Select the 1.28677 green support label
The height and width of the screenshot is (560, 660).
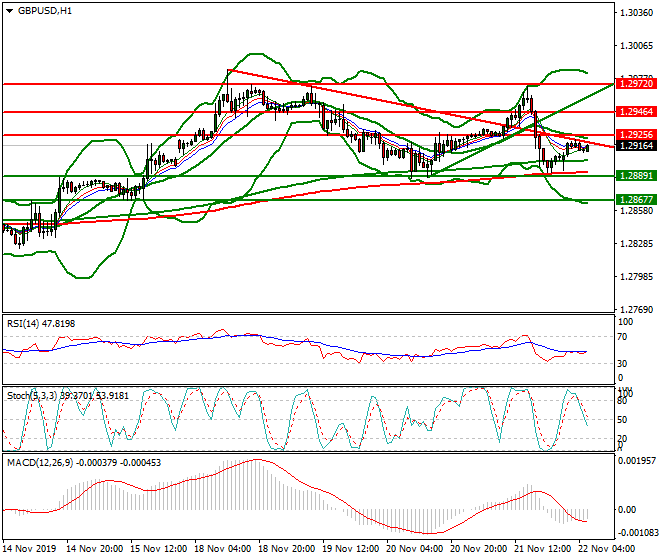click(636, 200)
